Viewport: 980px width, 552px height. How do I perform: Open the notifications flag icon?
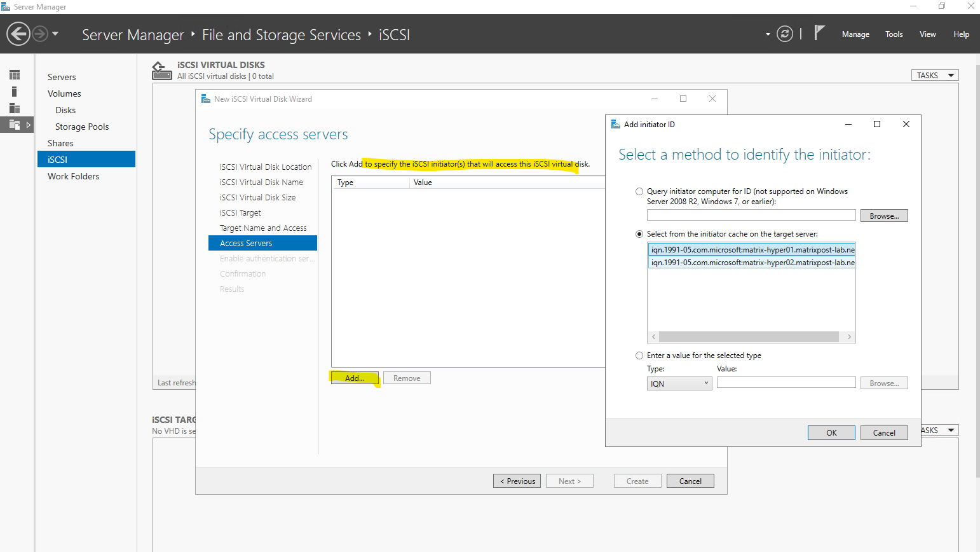pos(819,33)
